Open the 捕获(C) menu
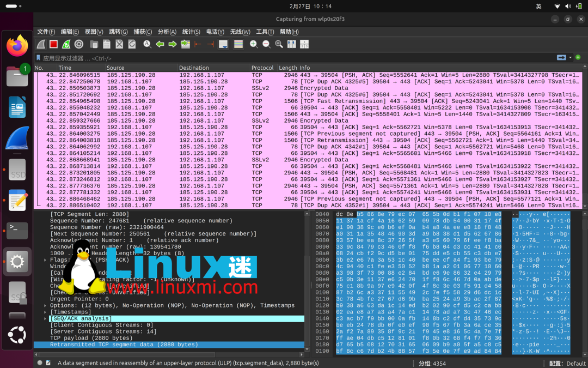The height and width of the screenshot is (368, 588). [x=143, y=32]
